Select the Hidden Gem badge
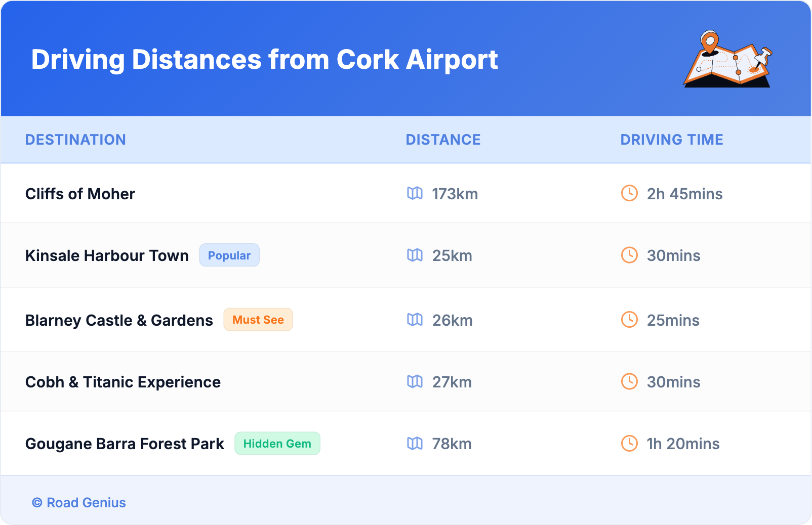 [277, 444]
